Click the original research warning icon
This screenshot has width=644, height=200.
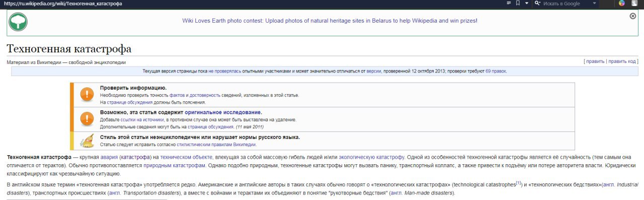click(88, 119)
